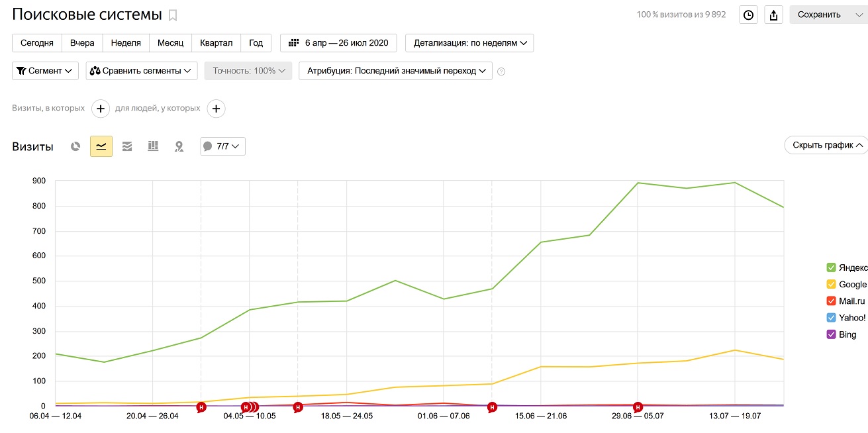The height and width of the screenshot is (433, 868).
Task: Open the map chart view
Action: click(179, 146)
